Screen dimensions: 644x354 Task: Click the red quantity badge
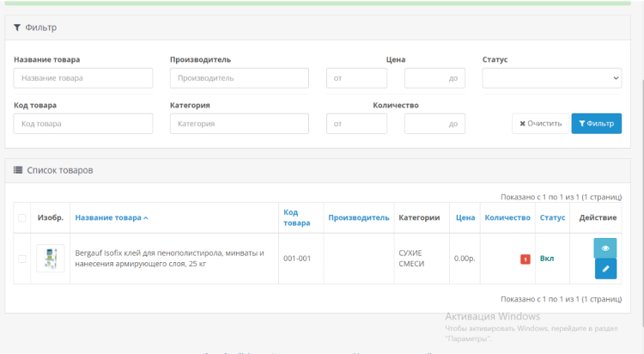pyautogui.click(x=525, y=259)
